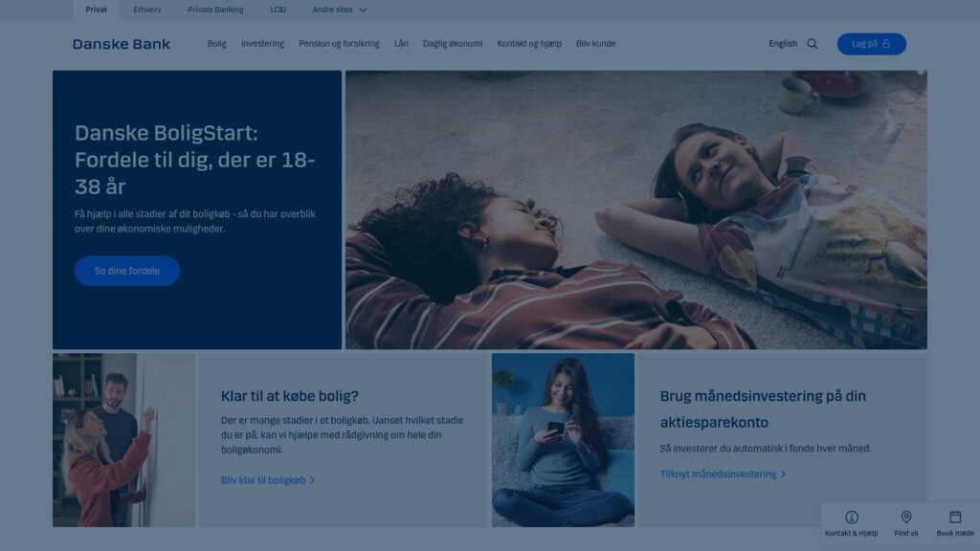Follow the Tilknyt månedsinvestering link
Viewport: 980px width, 551px height.
click(x=723, y=474)
